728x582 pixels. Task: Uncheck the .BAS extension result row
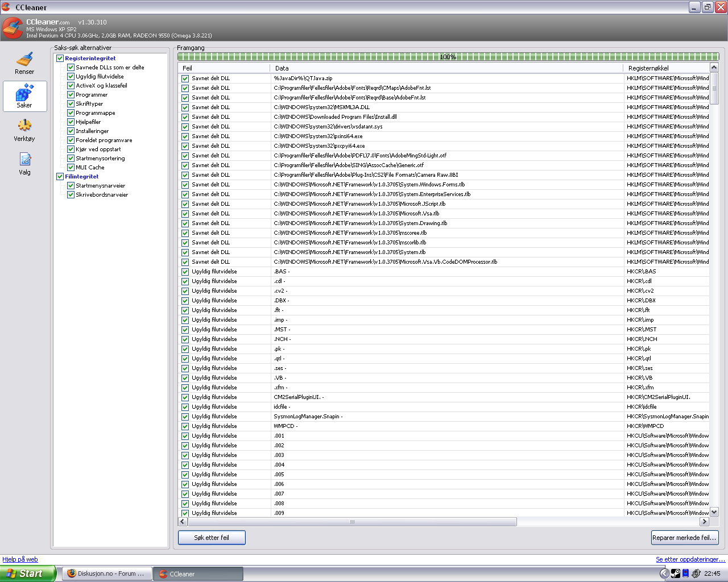pyautogui.click(x=185, y=272)
